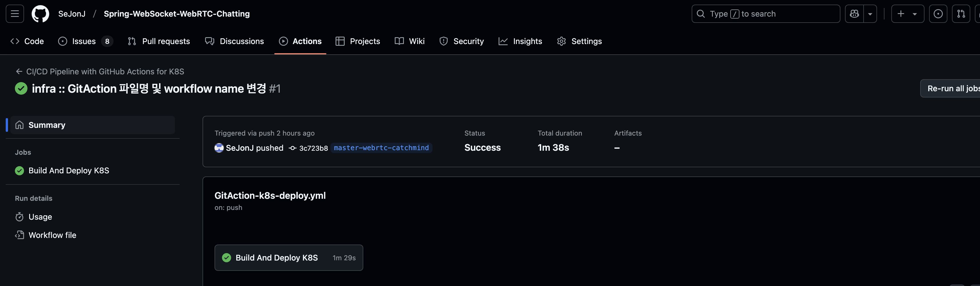
Task: Click the magnifier icon in search box
Action: coord(701,14)
